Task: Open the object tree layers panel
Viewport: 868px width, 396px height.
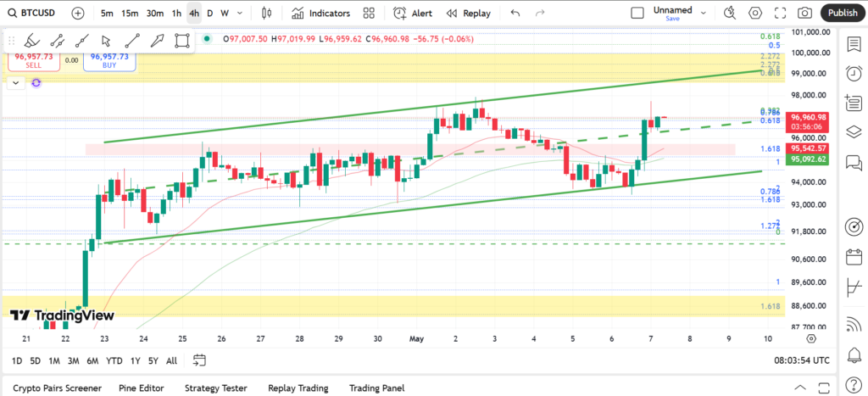Action: (x=854, y=131)
